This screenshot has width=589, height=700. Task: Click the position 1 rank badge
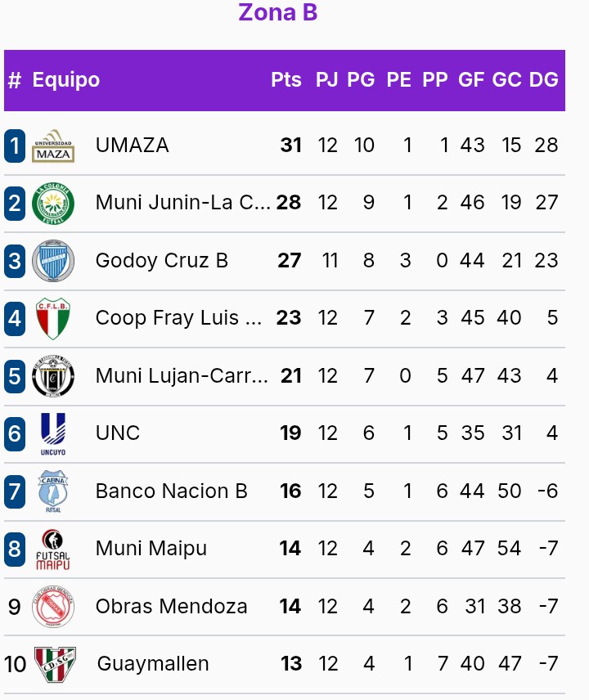tap(15, 146)
